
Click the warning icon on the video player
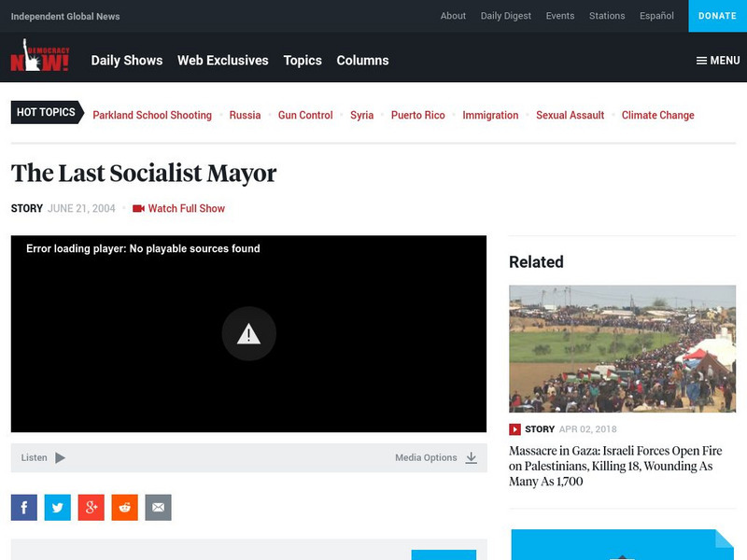point(247,334)
